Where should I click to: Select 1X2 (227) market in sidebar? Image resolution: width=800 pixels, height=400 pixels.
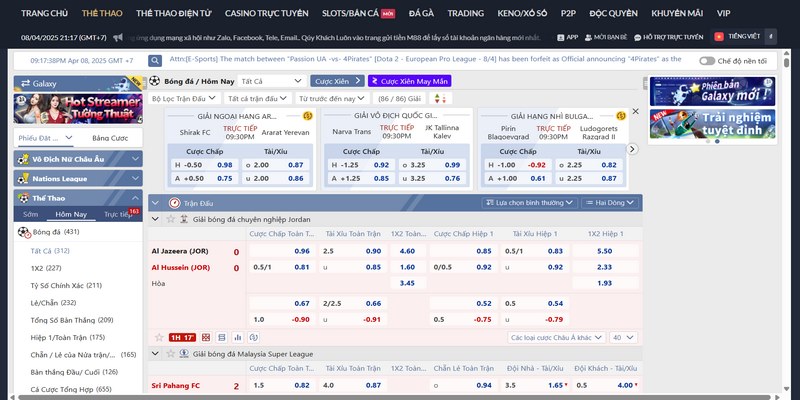45,268
